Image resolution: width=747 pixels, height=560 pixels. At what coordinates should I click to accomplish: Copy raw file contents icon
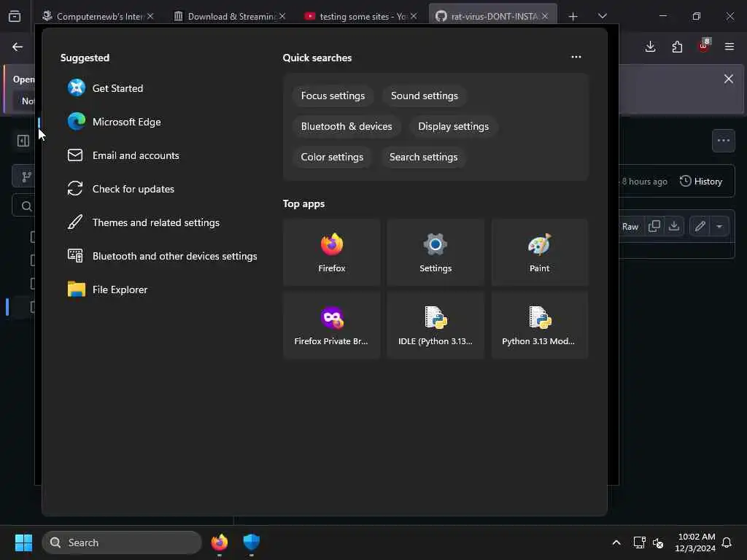(x=654, y=226)
